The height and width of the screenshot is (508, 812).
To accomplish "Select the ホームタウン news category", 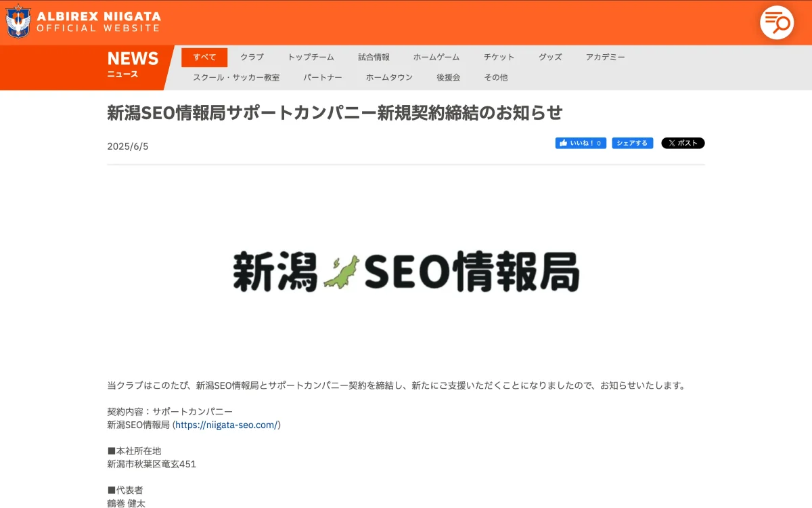I will tap(389, 78).
